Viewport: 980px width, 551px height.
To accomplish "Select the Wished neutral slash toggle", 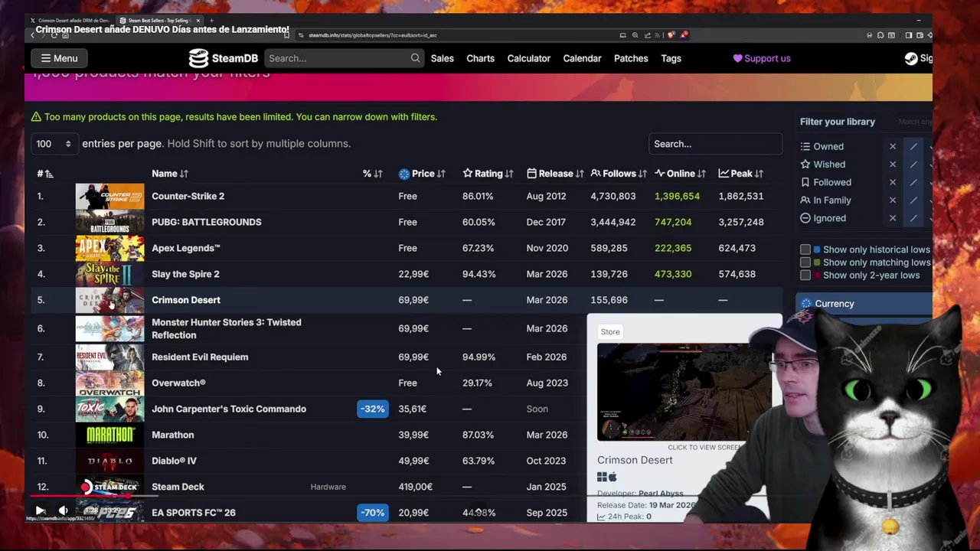I will click(x=913, y=165).
